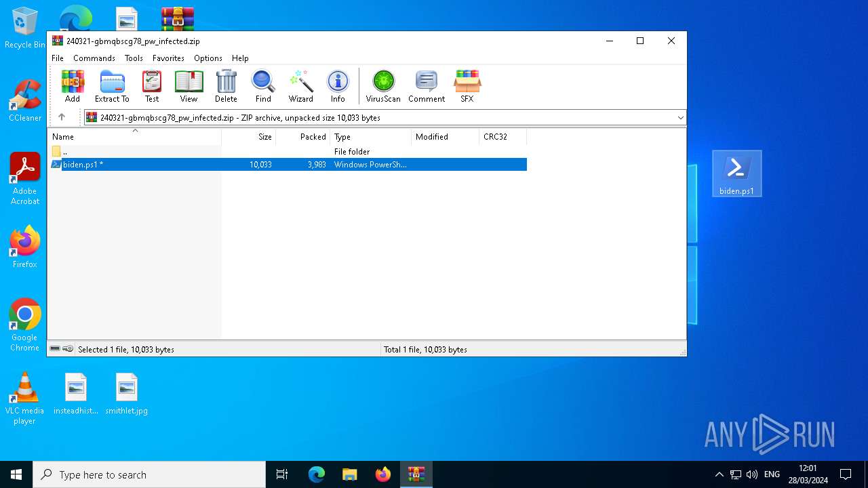Open the Commands menu
Screen dimensions: 868x488
click(x=94, y=58)
